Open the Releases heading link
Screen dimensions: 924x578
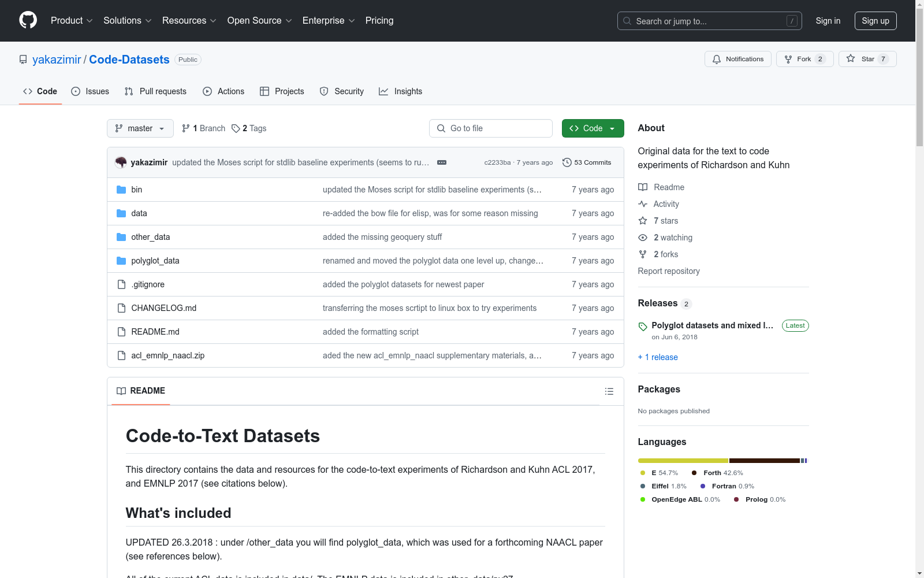click(x=665, y=303)
